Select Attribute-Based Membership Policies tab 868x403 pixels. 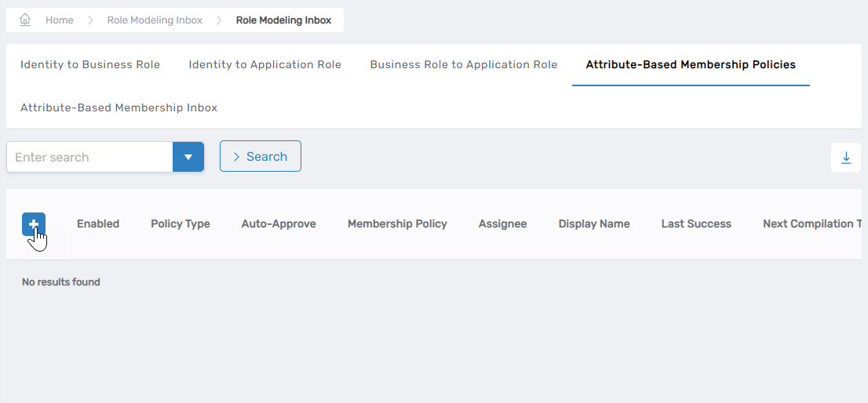pos(691,64)
